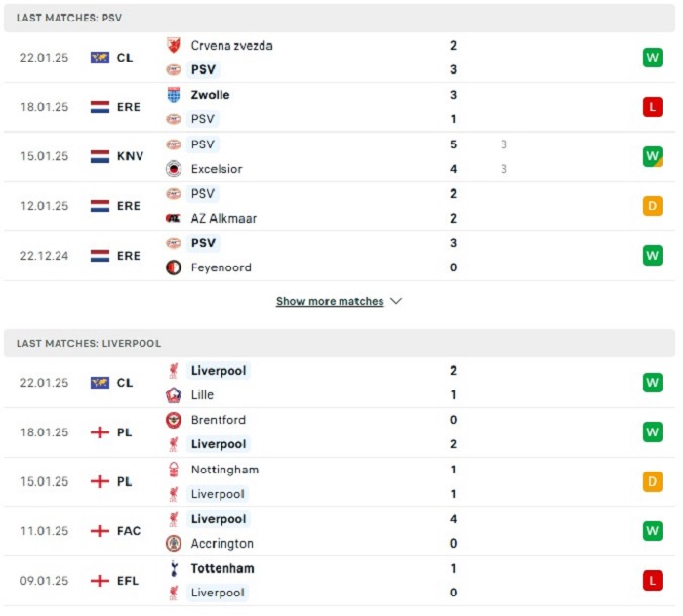Screen dimensions: 683x616
Task: Click the Crvena zvezda club crest
Action: coord(174,45)
